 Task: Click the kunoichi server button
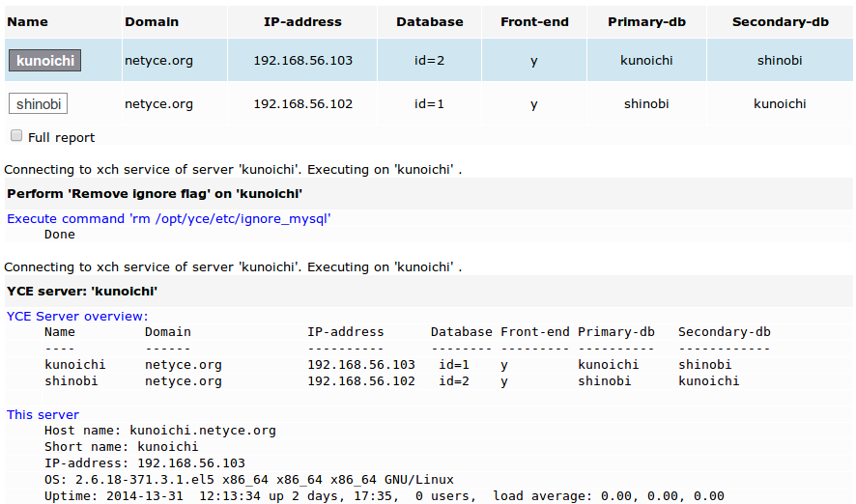44,61
